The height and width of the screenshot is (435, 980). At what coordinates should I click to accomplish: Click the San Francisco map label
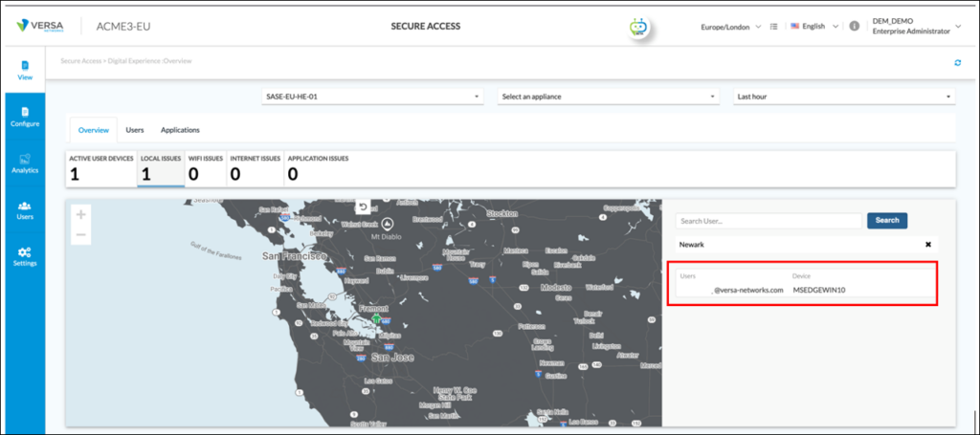[x=293, y=256]
